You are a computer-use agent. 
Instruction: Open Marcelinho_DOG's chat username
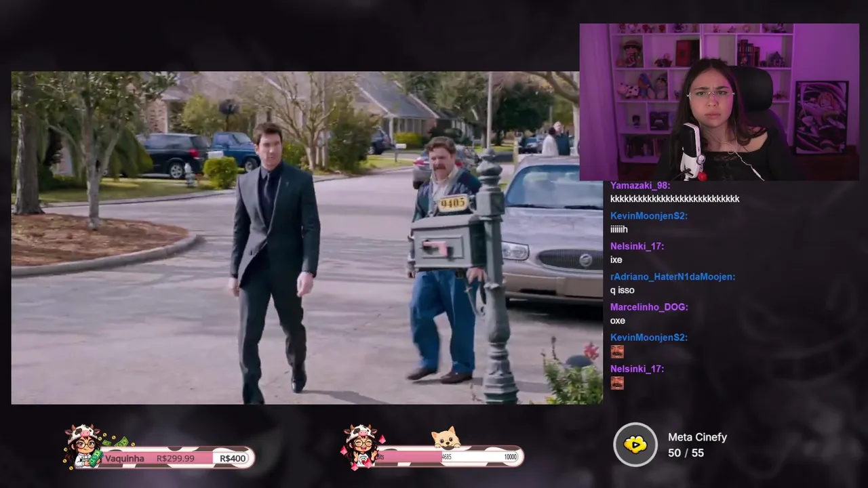point(649,307)
